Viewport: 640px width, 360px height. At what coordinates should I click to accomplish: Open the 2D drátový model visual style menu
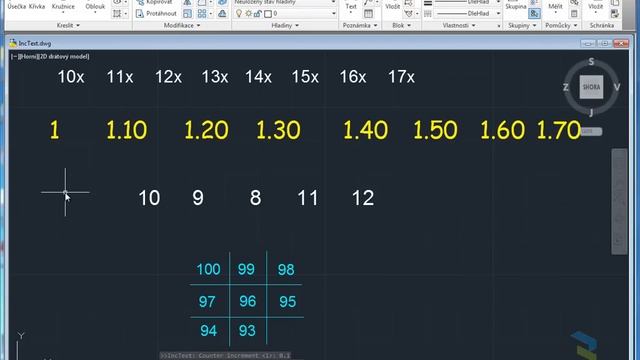tap(64, 57)
